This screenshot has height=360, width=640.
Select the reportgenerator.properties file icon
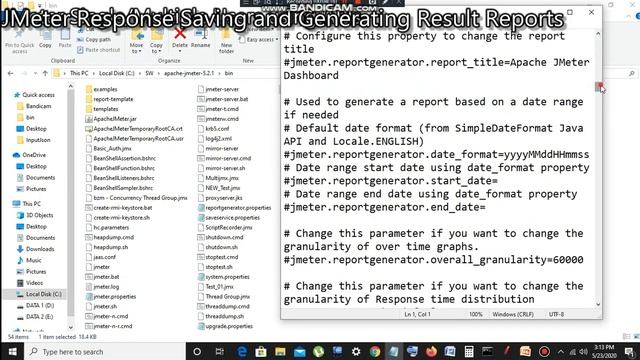click(x=201, y=208)
